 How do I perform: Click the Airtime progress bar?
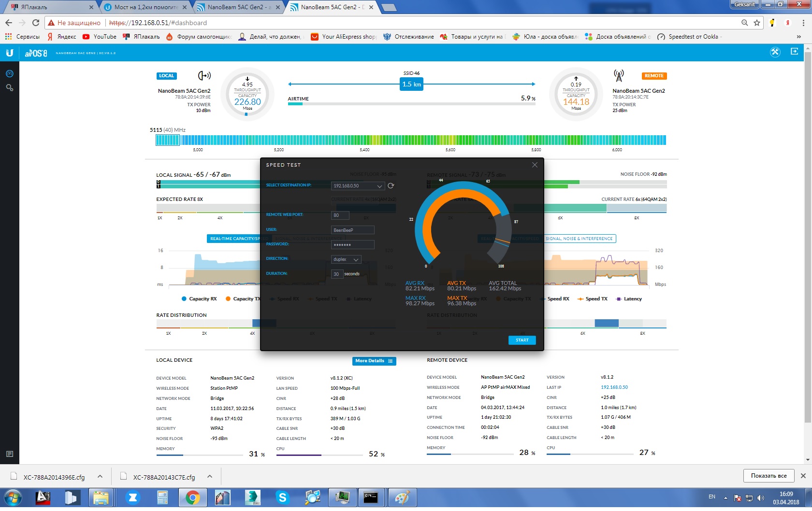[411, 104]
